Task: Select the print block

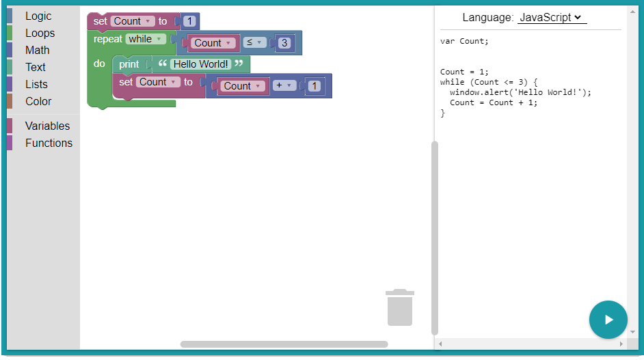Action: pos(129,64)
